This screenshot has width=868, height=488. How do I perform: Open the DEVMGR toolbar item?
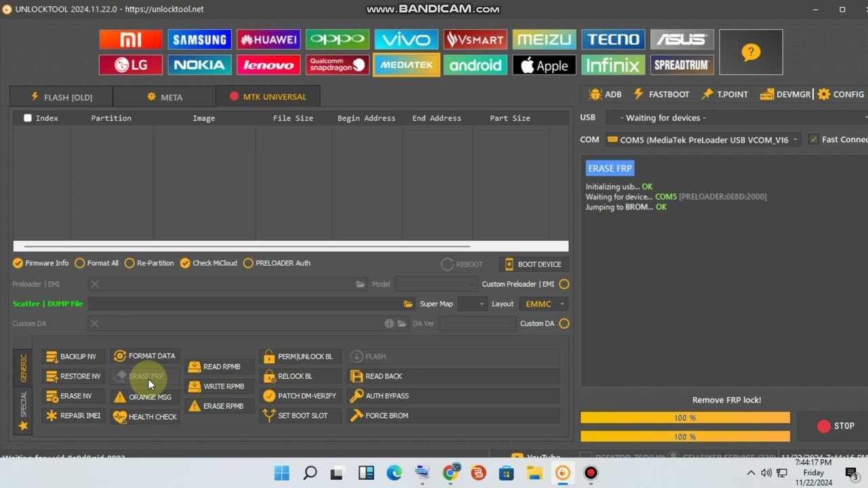[x=785, y=94]
